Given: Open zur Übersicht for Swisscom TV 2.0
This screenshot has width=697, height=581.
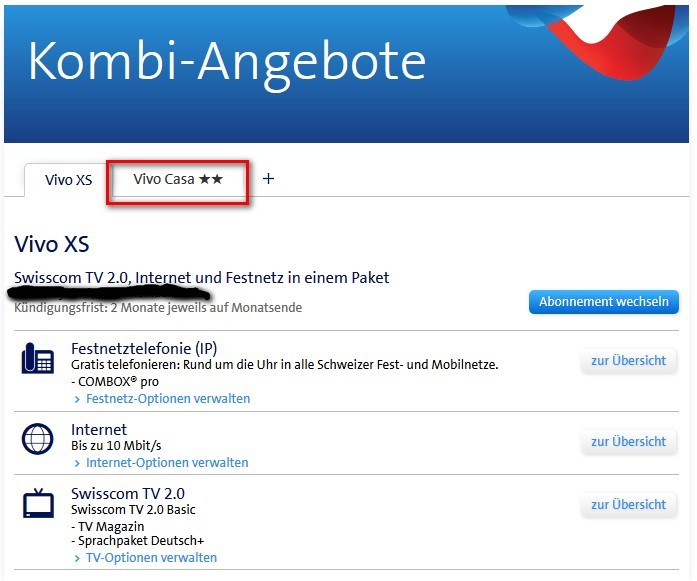Looking at the screenshot, I should click(628, 505).
